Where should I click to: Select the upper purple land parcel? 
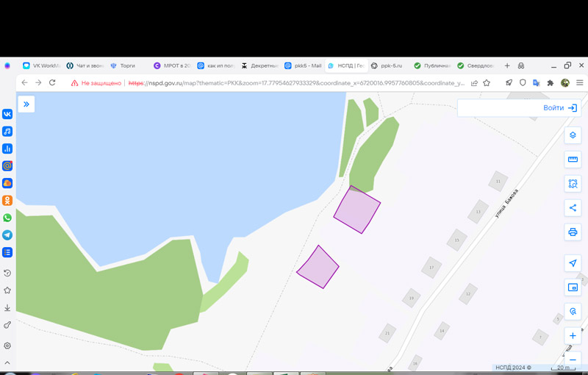pyautogui.click(x=357, y=211)
